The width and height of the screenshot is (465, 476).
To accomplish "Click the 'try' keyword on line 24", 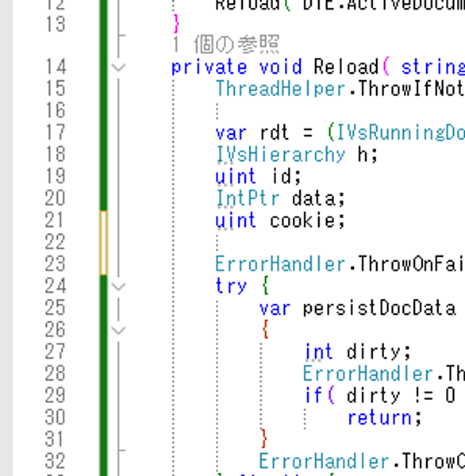I will 231,286.
